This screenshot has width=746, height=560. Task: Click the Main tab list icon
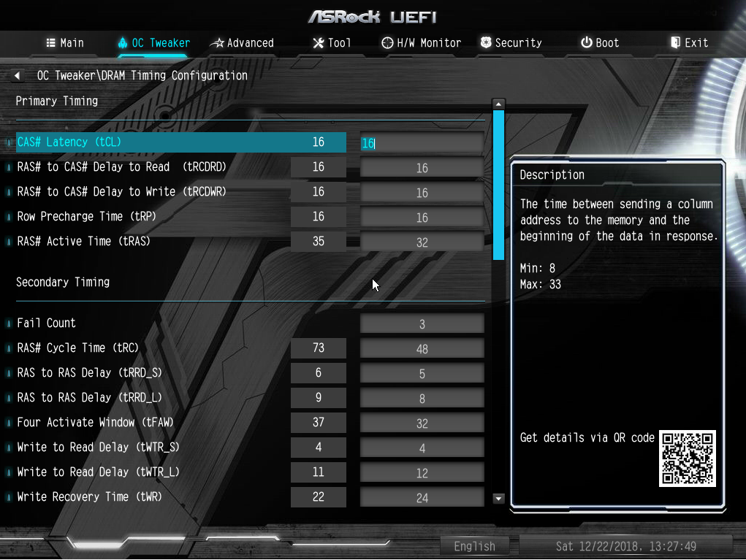pos(51,43)
